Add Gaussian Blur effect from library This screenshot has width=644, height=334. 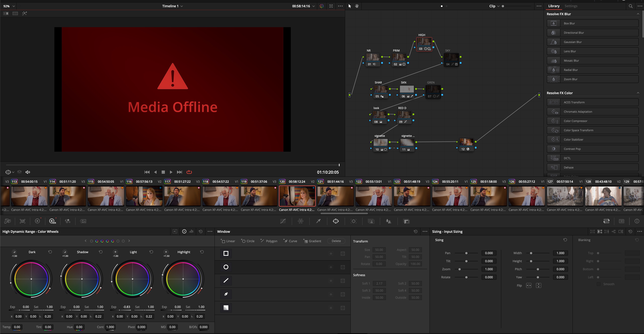(593, 42)
